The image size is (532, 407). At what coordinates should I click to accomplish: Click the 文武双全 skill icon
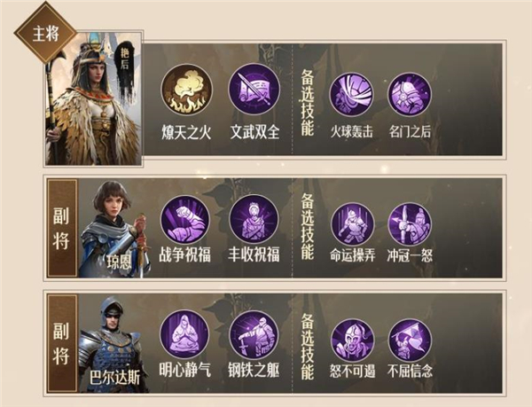click(254, 90)
